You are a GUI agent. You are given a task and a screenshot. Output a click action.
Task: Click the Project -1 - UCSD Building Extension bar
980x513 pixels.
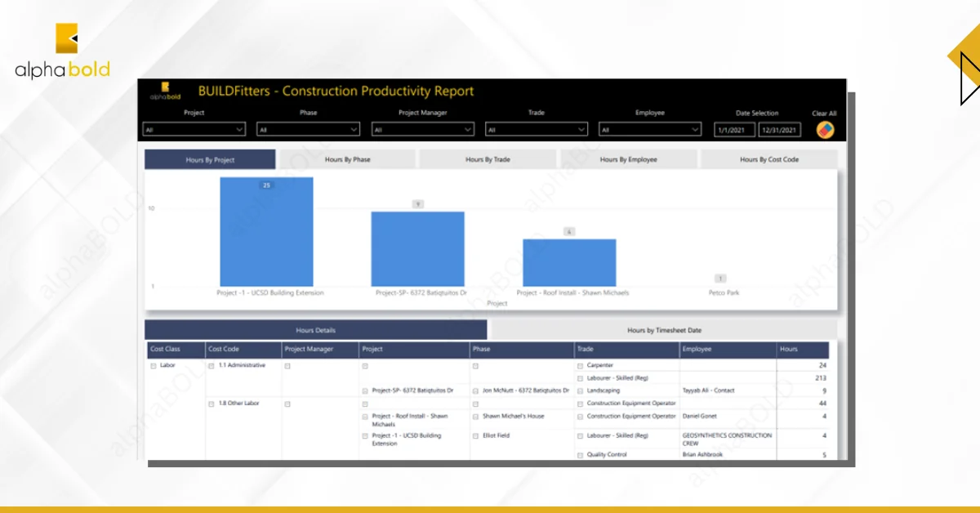coord(266,231)
